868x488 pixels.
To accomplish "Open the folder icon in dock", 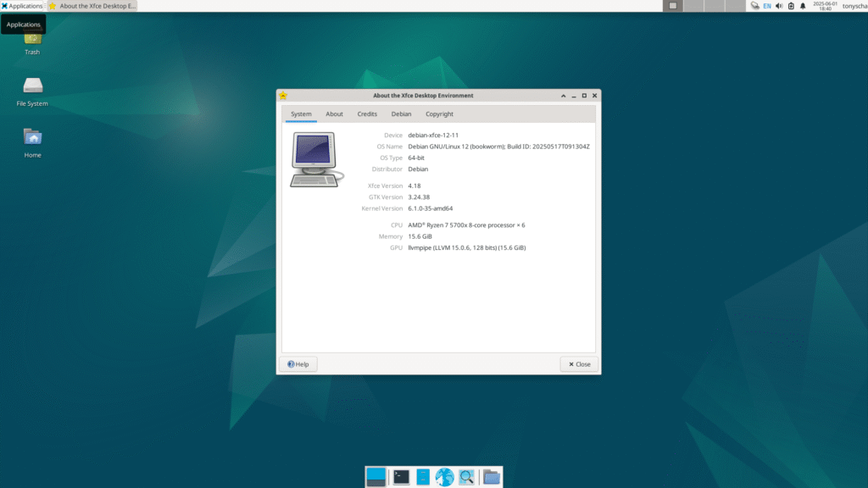I will [492, 477].
